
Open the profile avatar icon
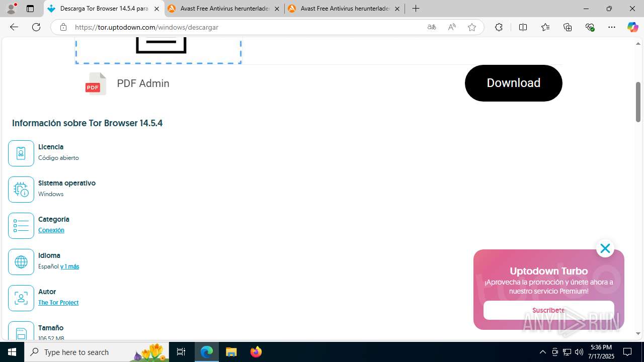click(11, 9)
